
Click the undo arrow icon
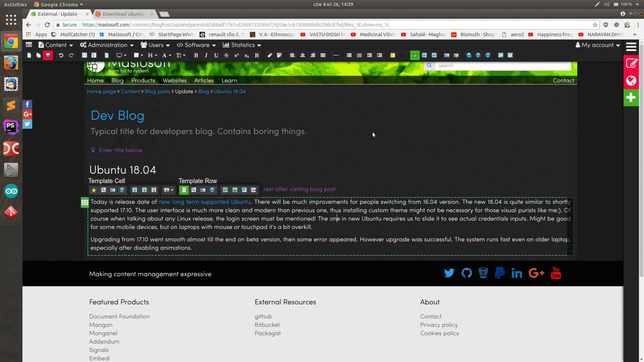coord(61,55)
